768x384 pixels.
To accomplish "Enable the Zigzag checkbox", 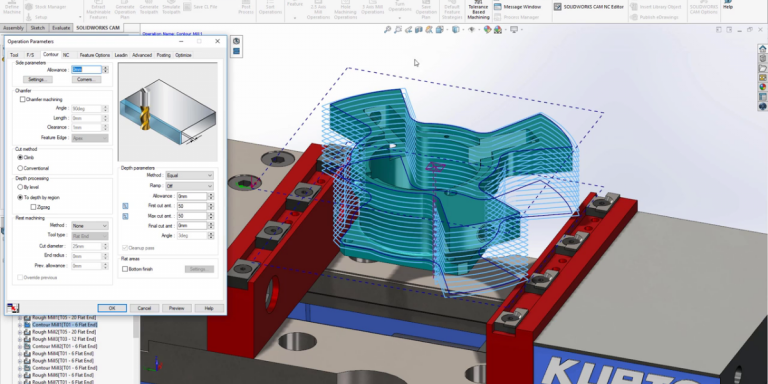I will tap(33, 207).
